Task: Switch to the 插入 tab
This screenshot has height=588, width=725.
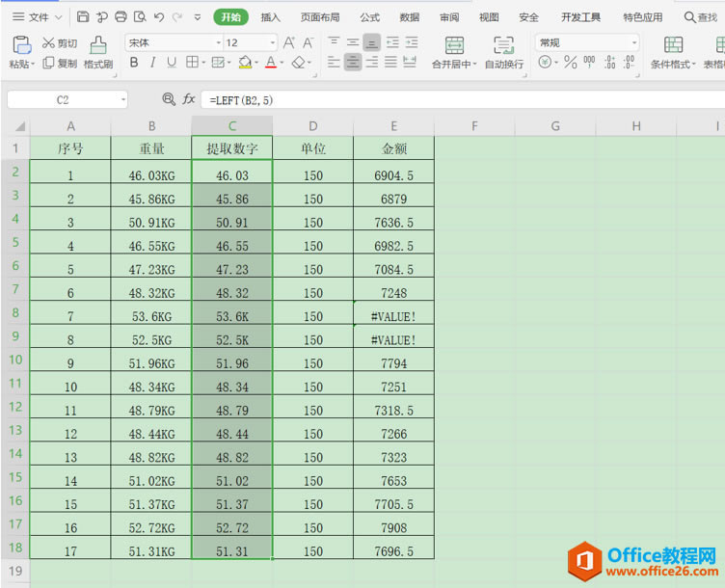Action: pos(271,17)
